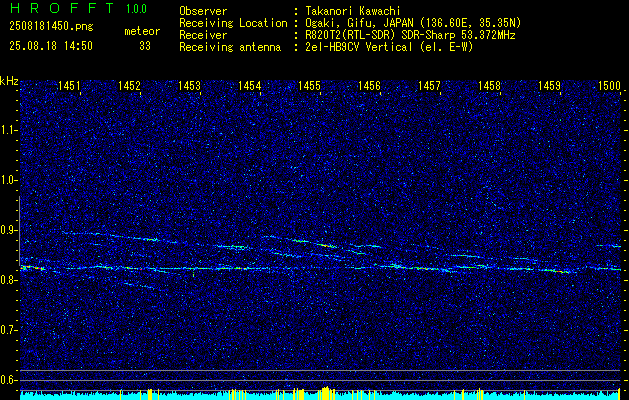The height and width of the screenshot is (400, 629).
Task: Click the 1459 time marker
Action: pos(549,85)
